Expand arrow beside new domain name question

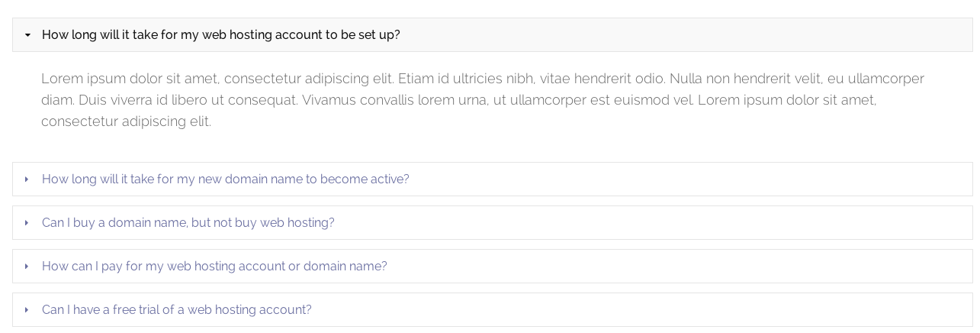coord(27,179)
